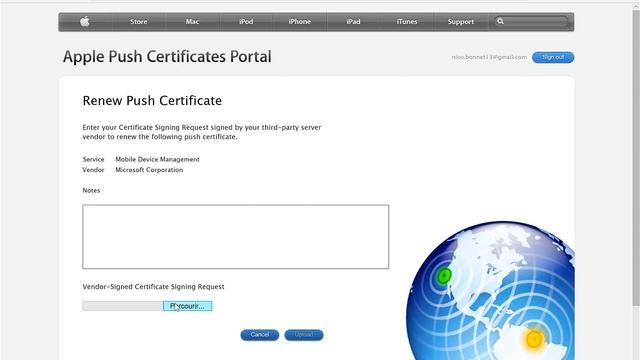Click the Parcourir browse button
640x360 pixels.
tap(187, 306)
